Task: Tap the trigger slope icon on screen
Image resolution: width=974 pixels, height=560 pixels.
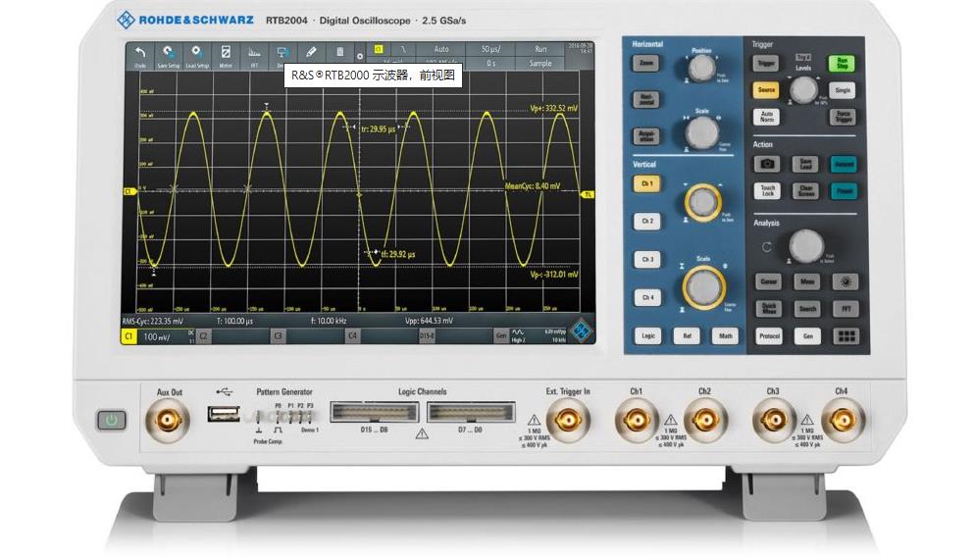Action: coord(403,49)
